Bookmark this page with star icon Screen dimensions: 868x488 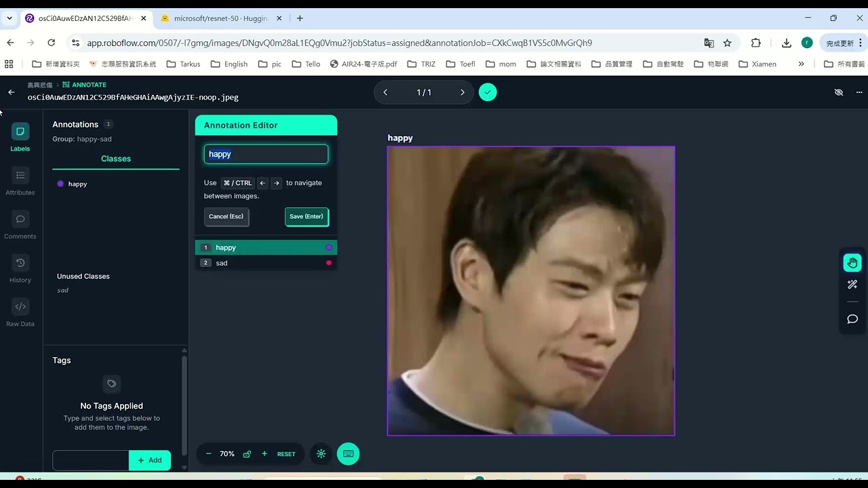[x=728, y=43]
